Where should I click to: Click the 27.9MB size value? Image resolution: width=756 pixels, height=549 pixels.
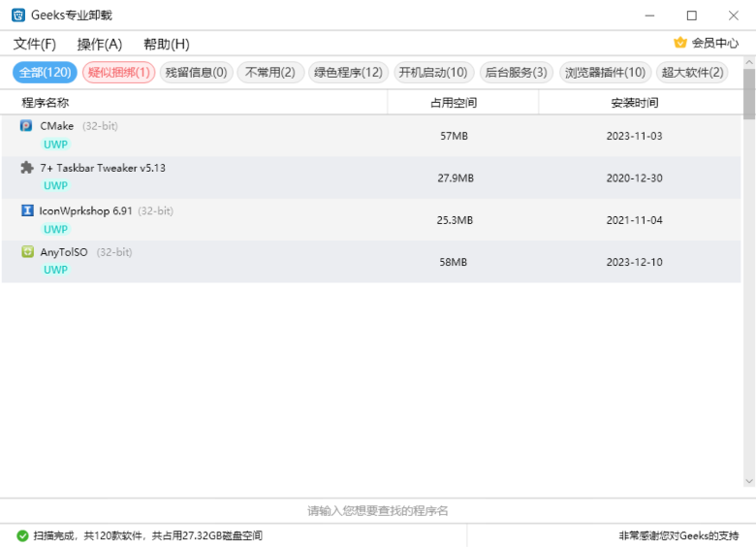click(x=456, y=178)
